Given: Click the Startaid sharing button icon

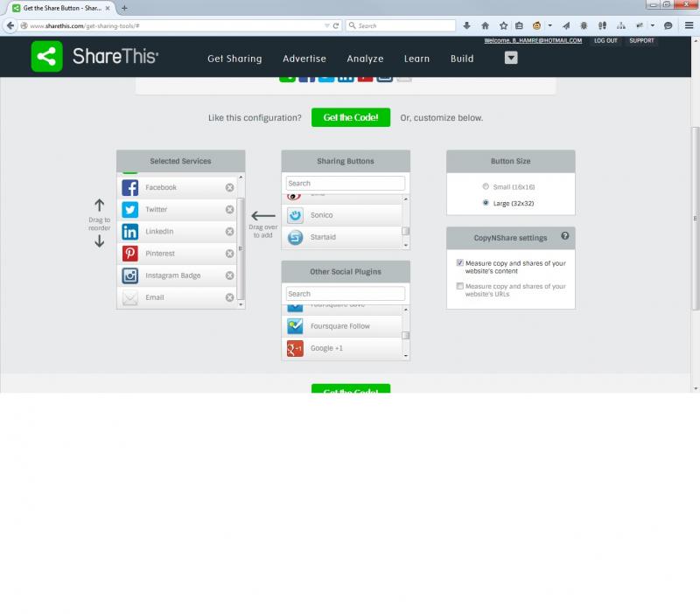Looking at the screenshot, I should (x=295, y=237).
